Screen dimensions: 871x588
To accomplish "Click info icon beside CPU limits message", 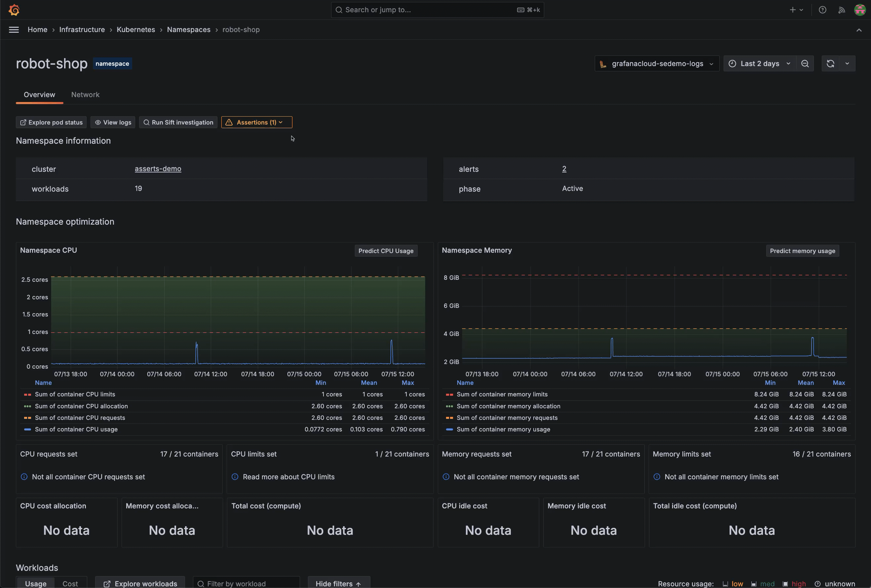I will (235, 477).
